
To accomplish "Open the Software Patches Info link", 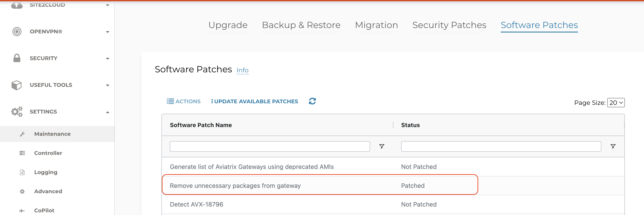I will (242, 70).
